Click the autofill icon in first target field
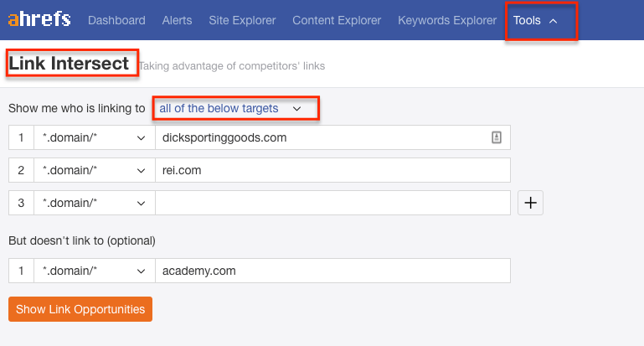Viewport: 644px width, 346px height. tap(496, 137)
